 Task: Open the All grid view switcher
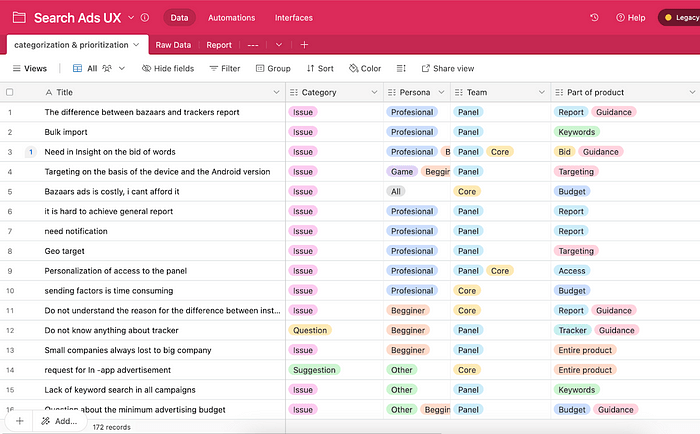tap(99, 68)
